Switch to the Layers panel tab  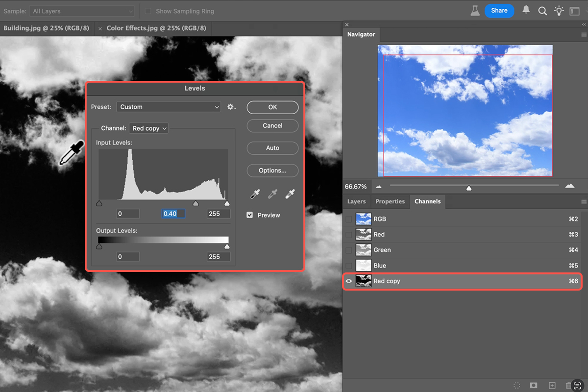pyautogui.click(x=356, y=201)
